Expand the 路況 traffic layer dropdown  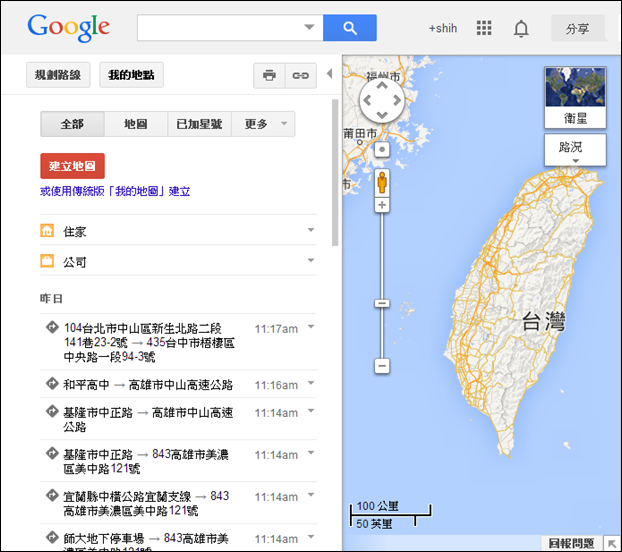tap(576, 161)
